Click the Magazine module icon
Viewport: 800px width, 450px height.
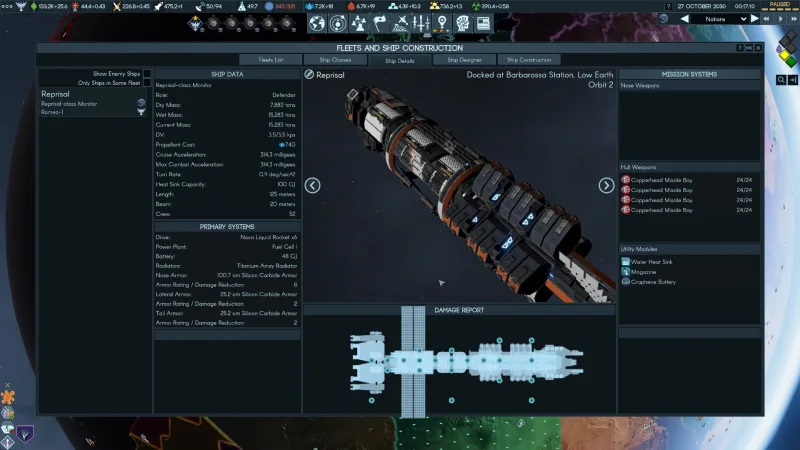625,272
